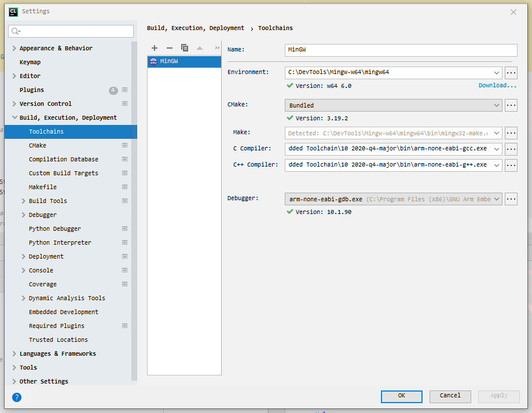This screenshot has width=532, height=413.
Task: Expand Build Tools subsection
Action: tap(23, 201)
